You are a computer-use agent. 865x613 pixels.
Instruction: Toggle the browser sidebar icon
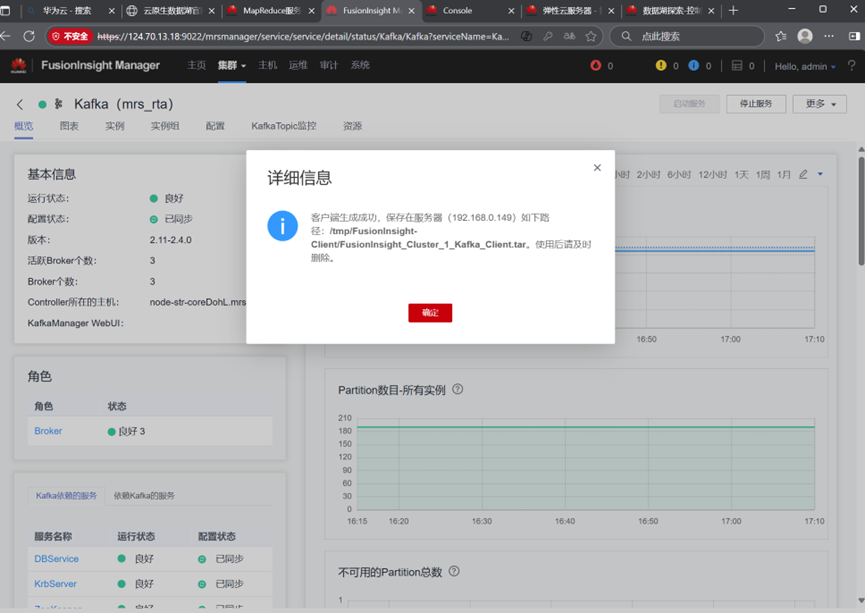854,36
